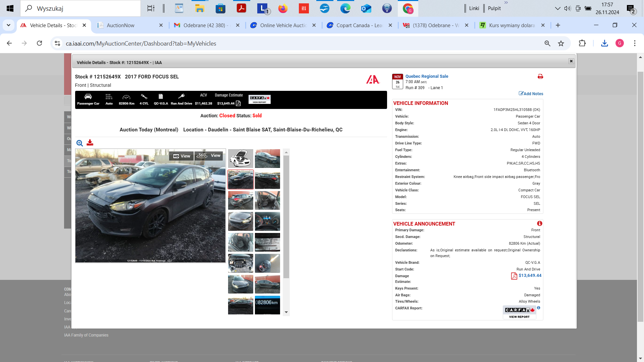644x362 pixels.
Task: Download vehicle images with red download icon
Action: coord(90,143)
